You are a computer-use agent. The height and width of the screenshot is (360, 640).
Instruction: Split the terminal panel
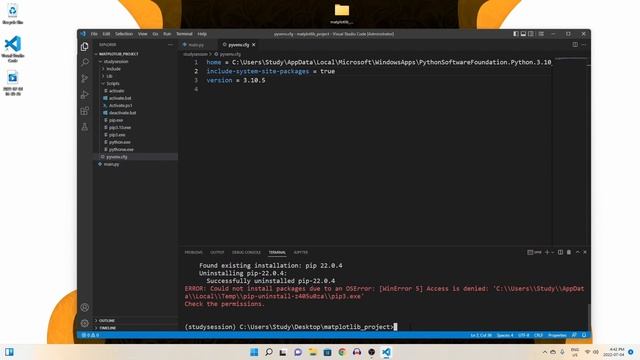point(560,252)
